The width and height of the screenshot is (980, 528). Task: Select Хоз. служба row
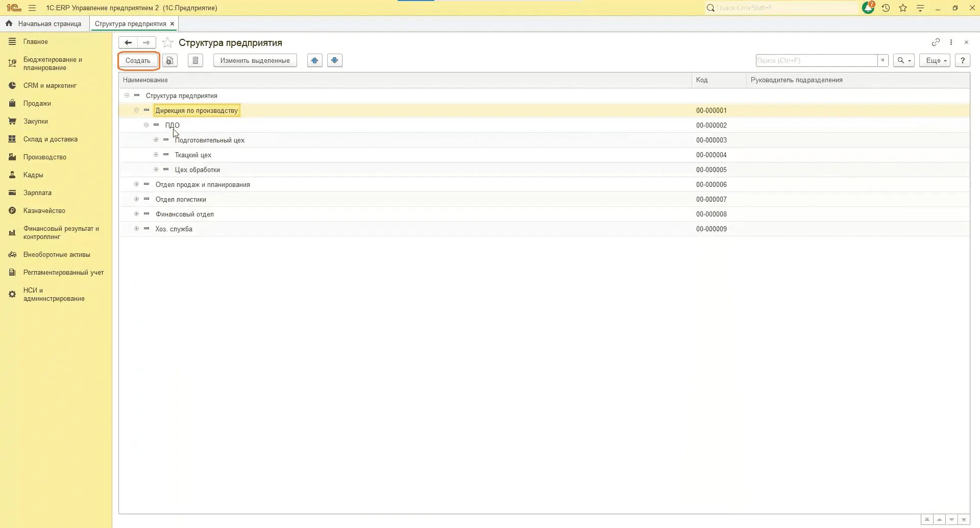pos(544,229)
